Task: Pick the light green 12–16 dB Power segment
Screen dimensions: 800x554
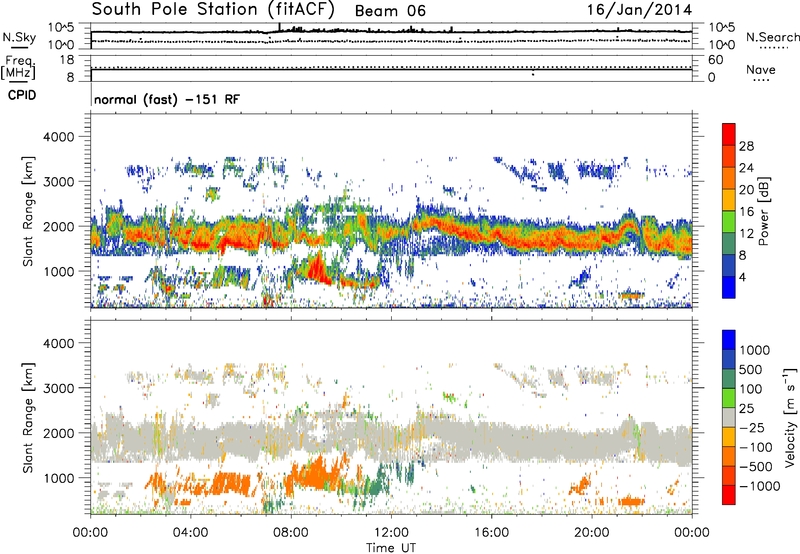Action: pyautogui.click(x=729, y=222)
